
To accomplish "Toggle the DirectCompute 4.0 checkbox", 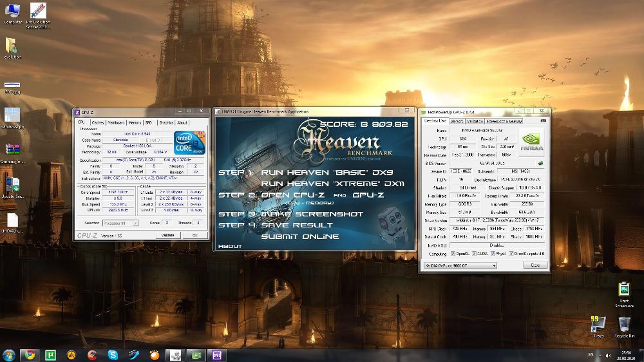I will 511,254.
